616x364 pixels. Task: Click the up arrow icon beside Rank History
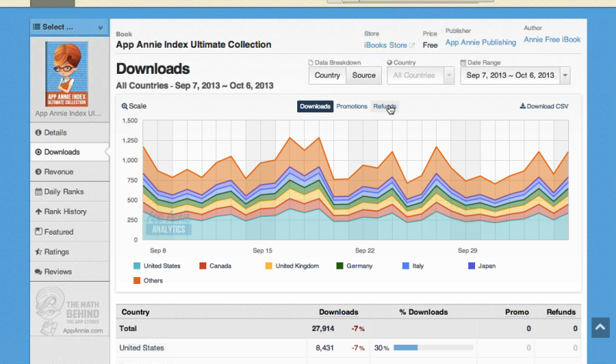pyautogui.click(x=38, y=212)
